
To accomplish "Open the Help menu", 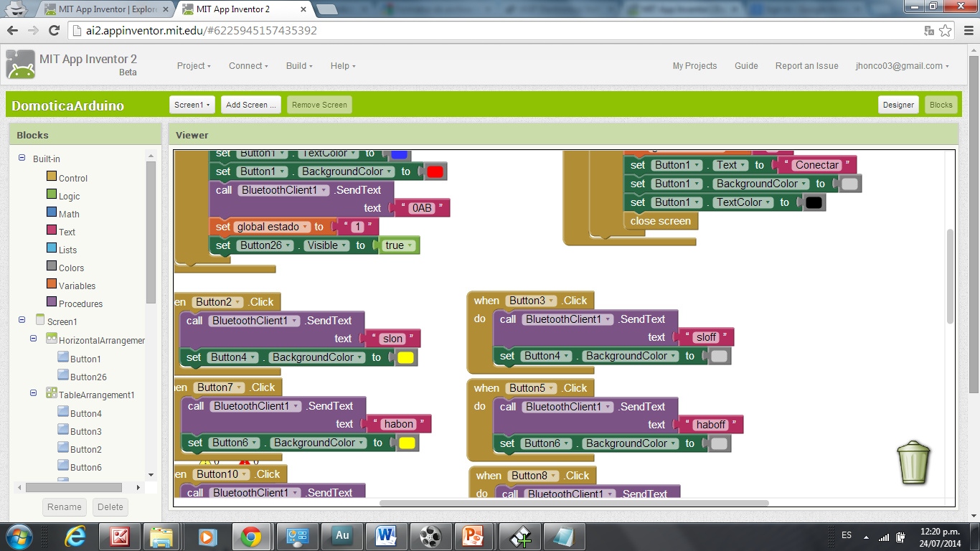I will pyautogui.click(x=343, y=65).
